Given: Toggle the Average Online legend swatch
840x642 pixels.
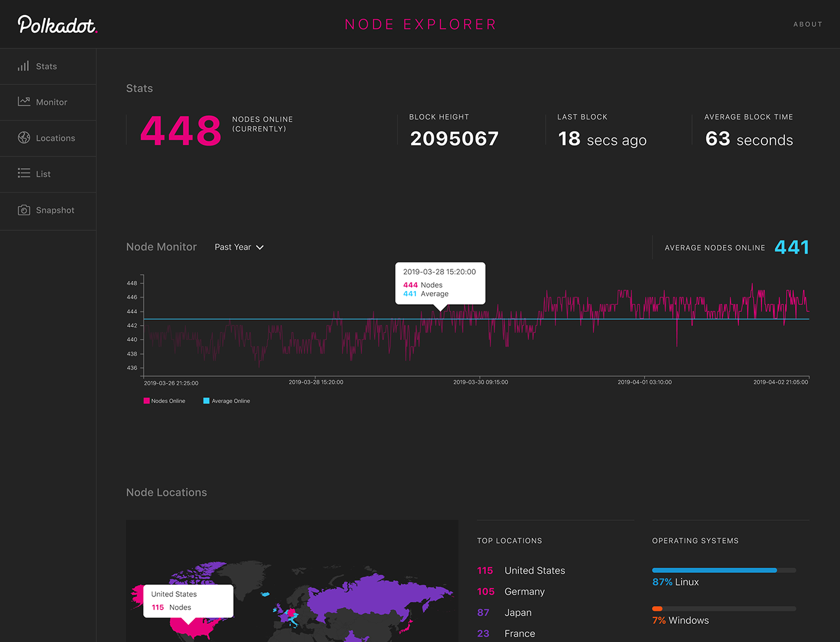Looking at the screenshot, I should click(206, 401).
